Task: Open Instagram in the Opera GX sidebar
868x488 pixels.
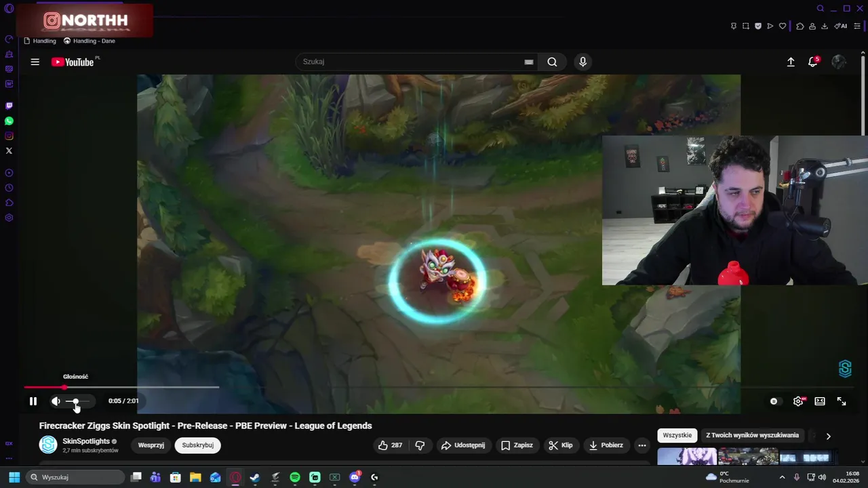Action: pos(9,136)
